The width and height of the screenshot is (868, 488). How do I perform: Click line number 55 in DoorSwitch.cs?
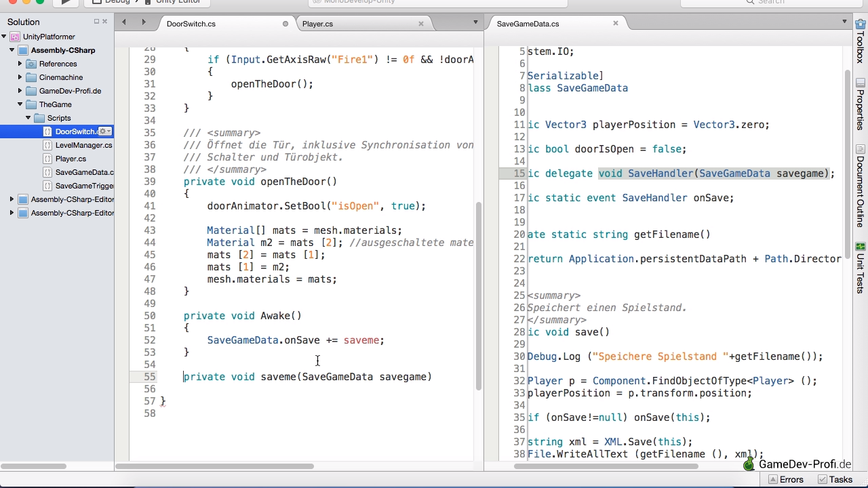click(x=149, y=377)
